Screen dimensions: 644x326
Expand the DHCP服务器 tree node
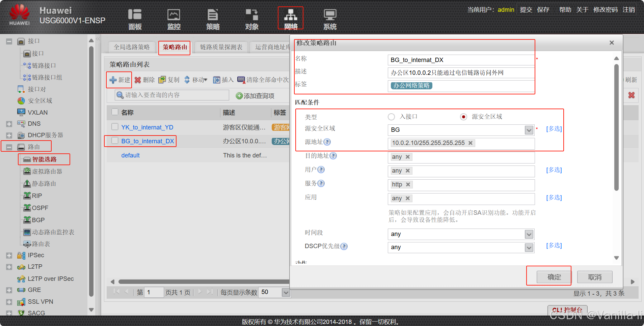(9, 136)
